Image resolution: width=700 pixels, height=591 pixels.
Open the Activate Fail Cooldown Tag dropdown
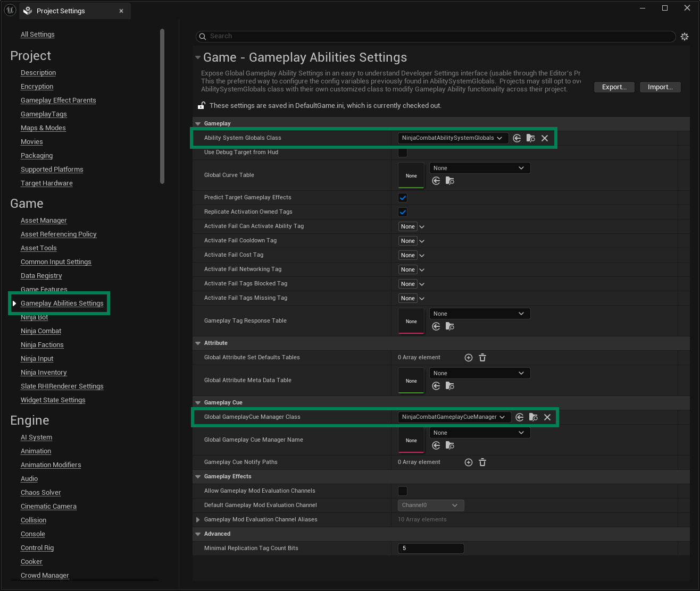[422, 241]
